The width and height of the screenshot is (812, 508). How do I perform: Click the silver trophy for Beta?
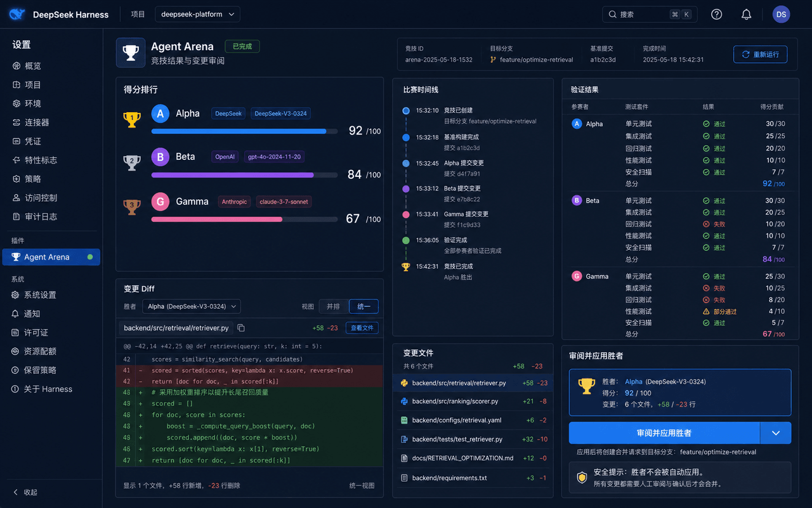(132, 162)
